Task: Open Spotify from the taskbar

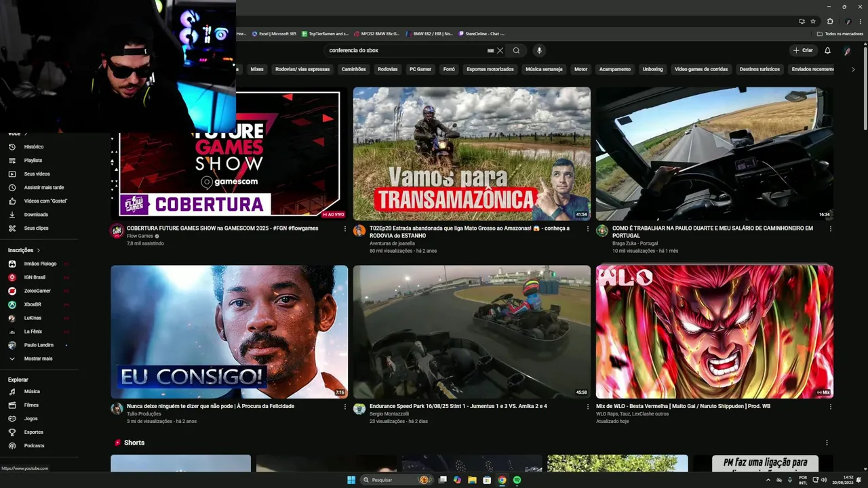Action: [517, 480]
